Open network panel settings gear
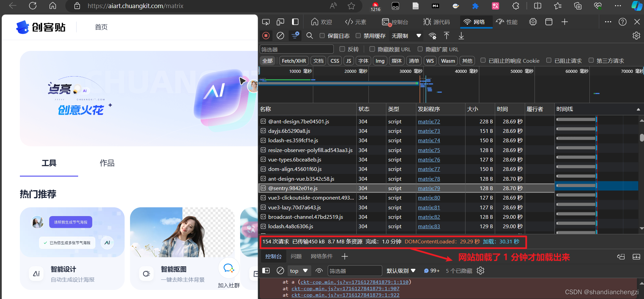644x299 pixels. click(x=636, y=35)
